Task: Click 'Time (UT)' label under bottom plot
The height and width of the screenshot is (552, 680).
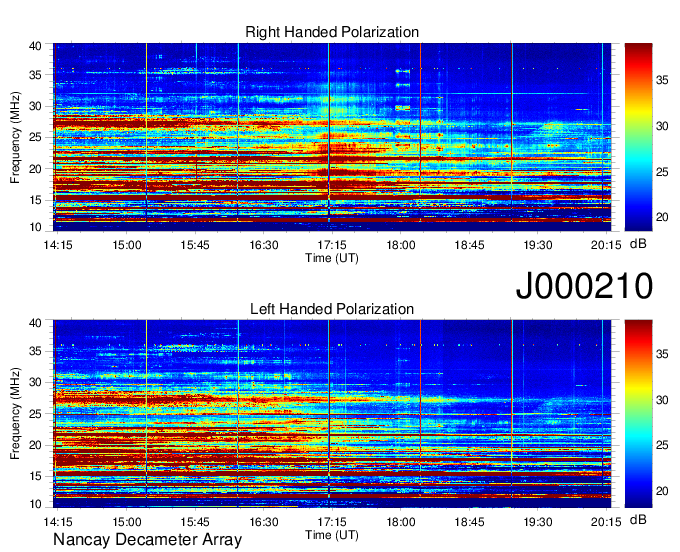Action: click(332, 535)
